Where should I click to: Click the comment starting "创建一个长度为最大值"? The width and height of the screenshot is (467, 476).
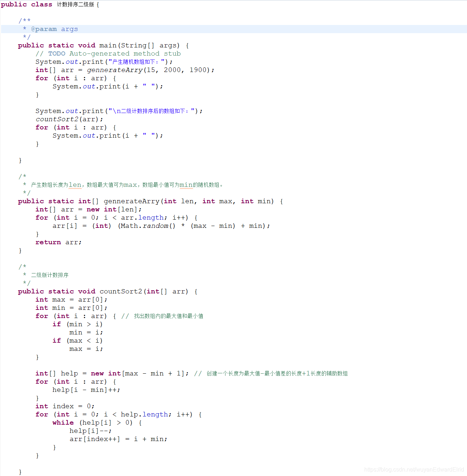point(277,373)
